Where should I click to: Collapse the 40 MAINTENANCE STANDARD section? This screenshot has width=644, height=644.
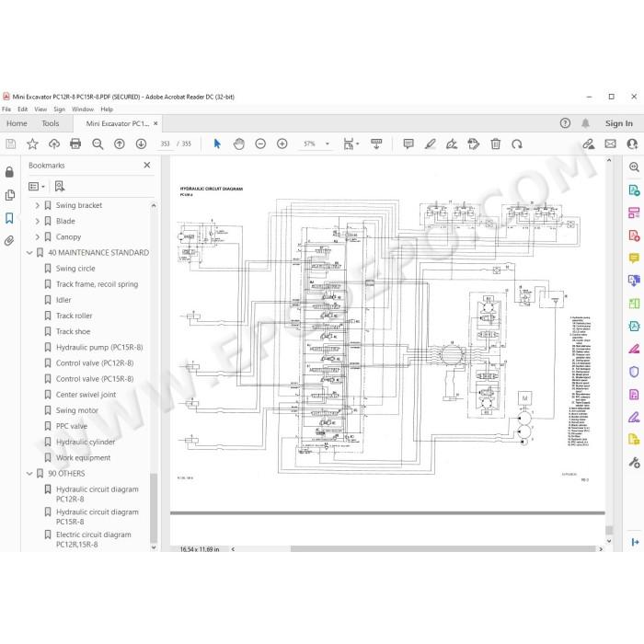pos(29,253)
